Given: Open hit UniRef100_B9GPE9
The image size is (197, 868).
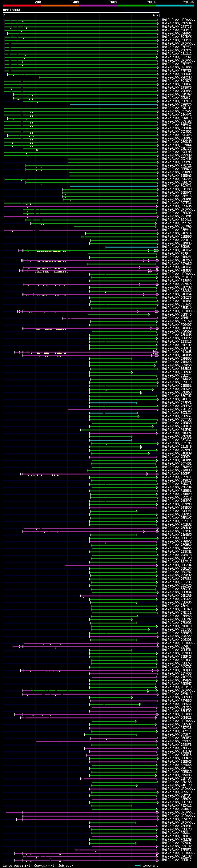Looking at the screenshot, I should pyautogui.click(x=177, y=30).
